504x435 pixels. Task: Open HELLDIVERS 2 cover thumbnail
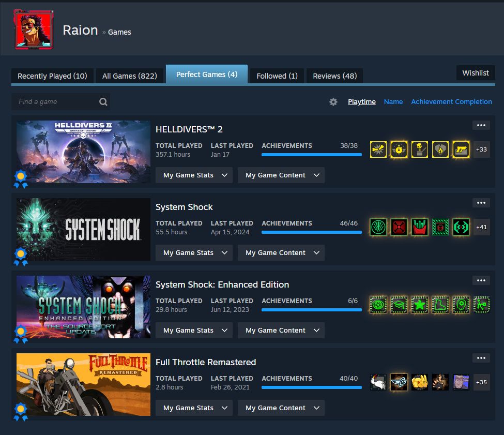(83, 152)
